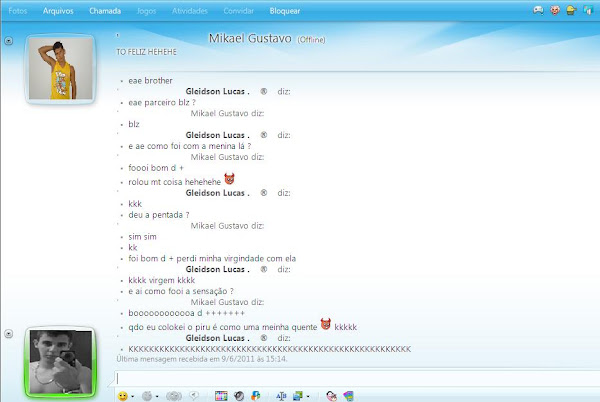Click the game controller icon
The image size is (600, 402).
[538, 10]
